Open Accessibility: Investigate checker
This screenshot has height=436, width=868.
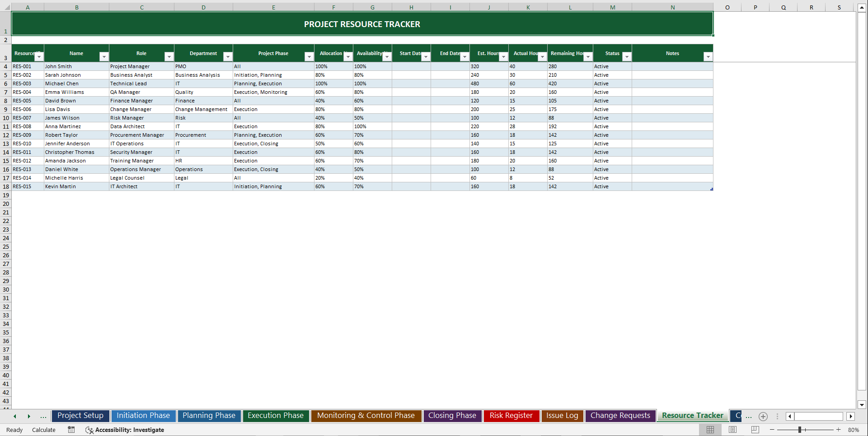coord(125,430)
